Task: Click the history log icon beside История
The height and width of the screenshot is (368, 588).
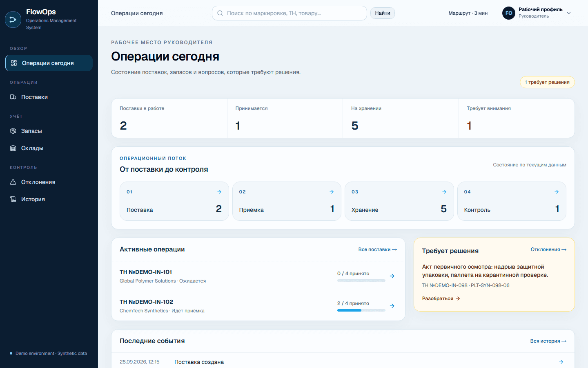Action: point(13,199)
